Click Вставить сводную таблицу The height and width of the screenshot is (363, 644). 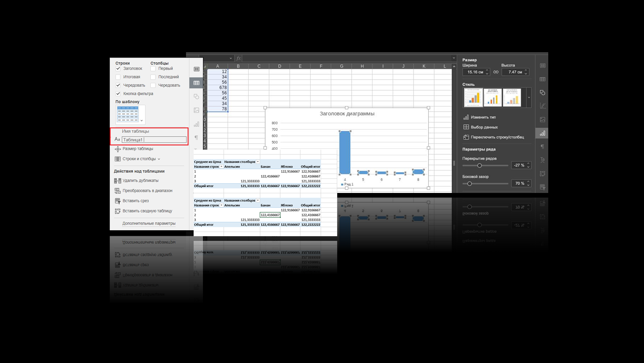[x=147, y=211]
